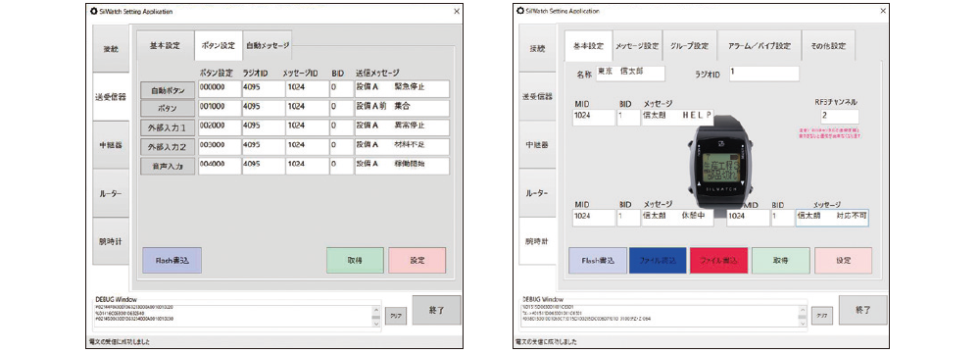Image resolution: width=980 pixels, height=353 pixels.
Task: Click ラジオID field in 自動ボタン row
Action: [263, 89]
